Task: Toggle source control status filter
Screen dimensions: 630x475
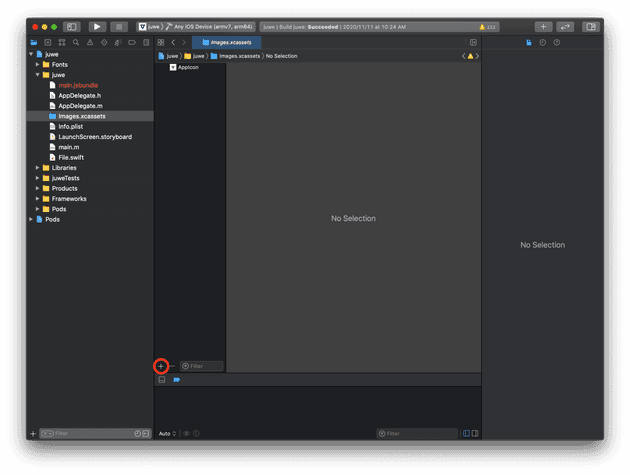Action: [146, 434]
